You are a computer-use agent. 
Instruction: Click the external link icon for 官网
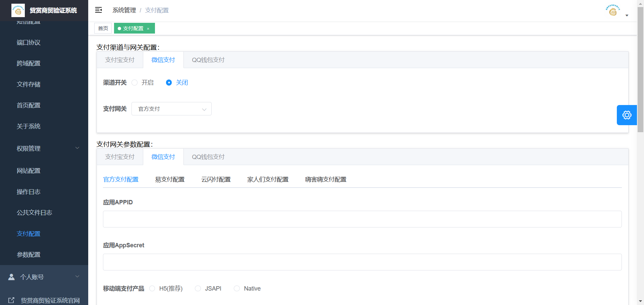tap(11, 300)
